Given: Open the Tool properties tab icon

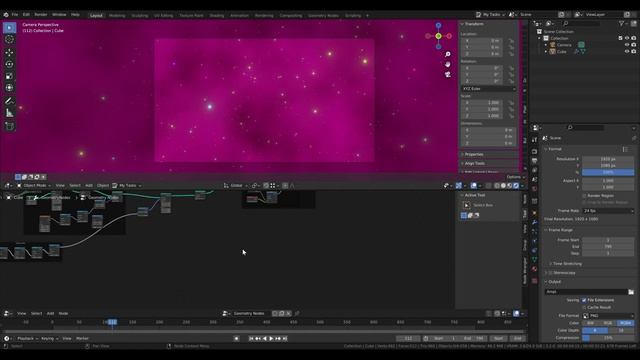Looking at the screenshot, I should pos(534,140).
